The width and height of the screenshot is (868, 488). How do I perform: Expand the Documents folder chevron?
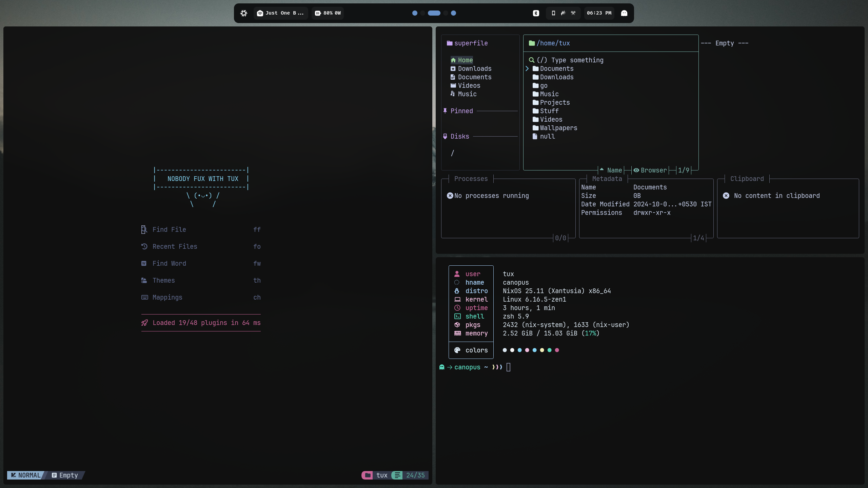(x=527, y=69)
